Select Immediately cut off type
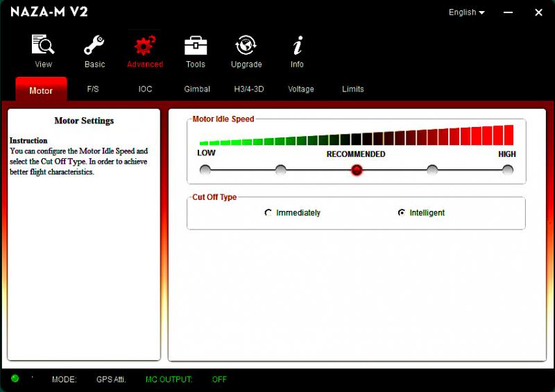Viewport: 555px width, 392px height. pyautogui.click(x=268, y=213)
